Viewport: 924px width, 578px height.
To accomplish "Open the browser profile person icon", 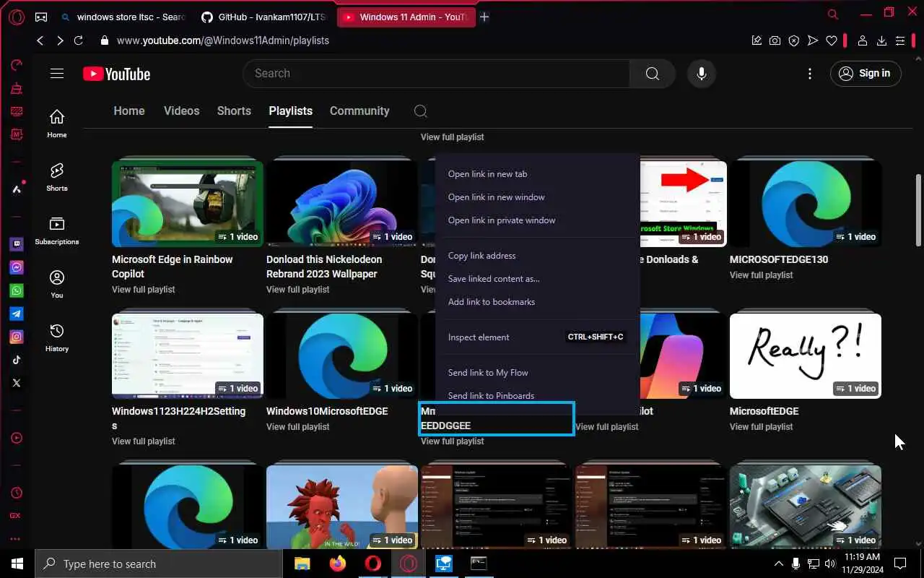I will click(x=862, y=40).
